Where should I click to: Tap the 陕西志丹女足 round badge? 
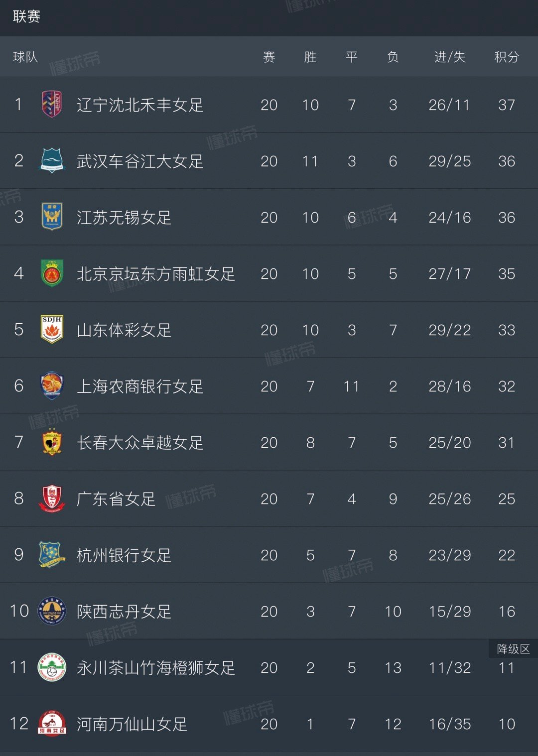pos(52,611)
